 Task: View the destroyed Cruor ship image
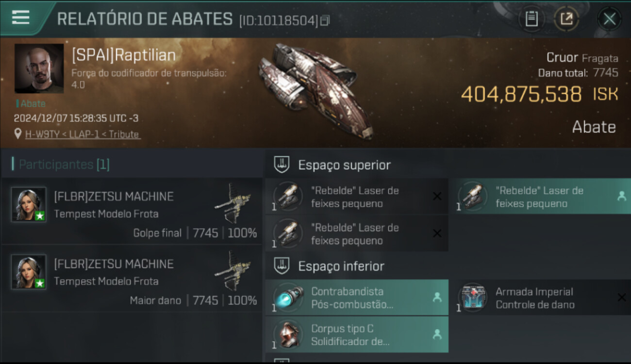click(x=315, y=90)
